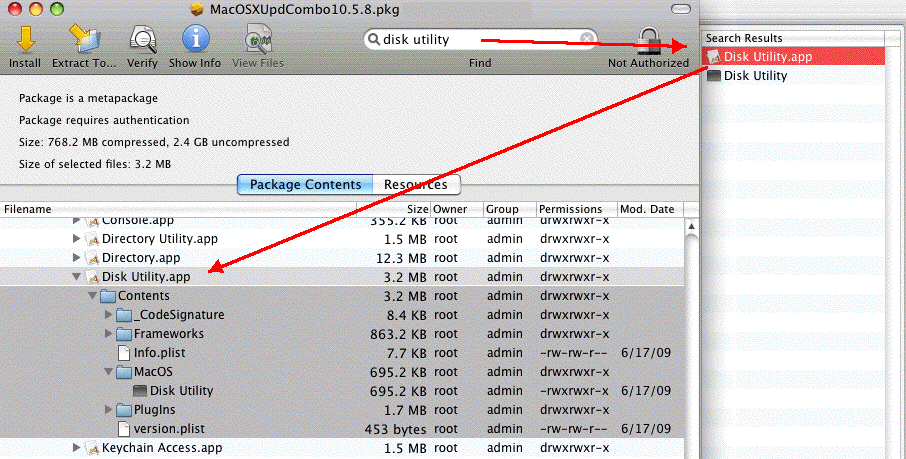Select Disk Utility.app in Search Results
The width and height of the screenshot is (906, 459).
(x=793, y=57)
